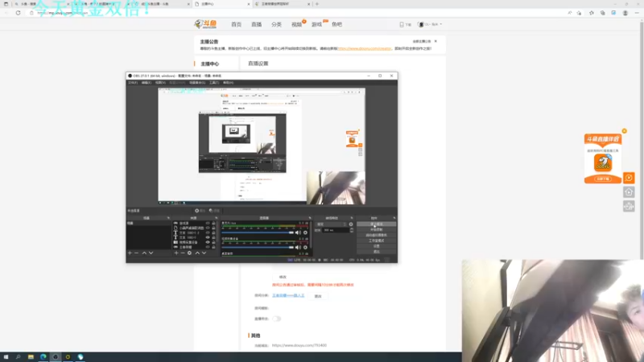This screenshot has height=362, width=644.
Task: Refresh the browser page
Action: click(18, 13)
